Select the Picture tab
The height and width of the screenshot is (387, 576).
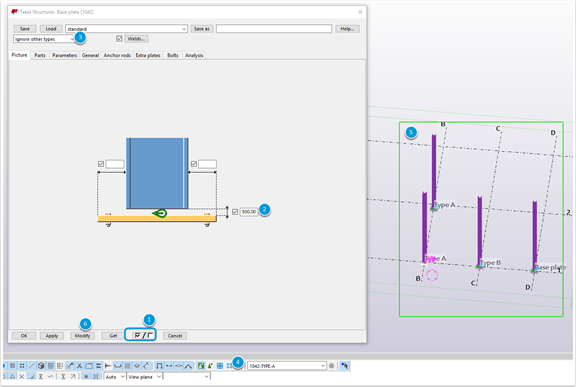[19, 55]
